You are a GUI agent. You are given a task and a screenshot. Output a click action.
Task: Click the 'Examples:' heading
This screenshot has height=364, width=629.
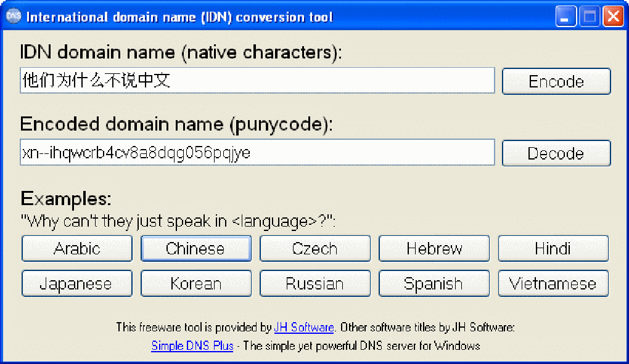click(66, 198)
